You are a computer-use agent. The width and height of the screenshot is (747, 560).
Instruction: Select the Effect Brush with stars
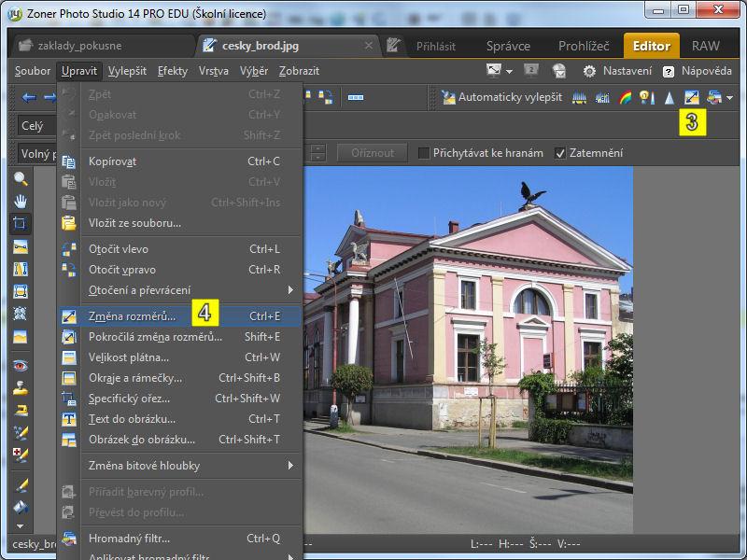(20, 433)
